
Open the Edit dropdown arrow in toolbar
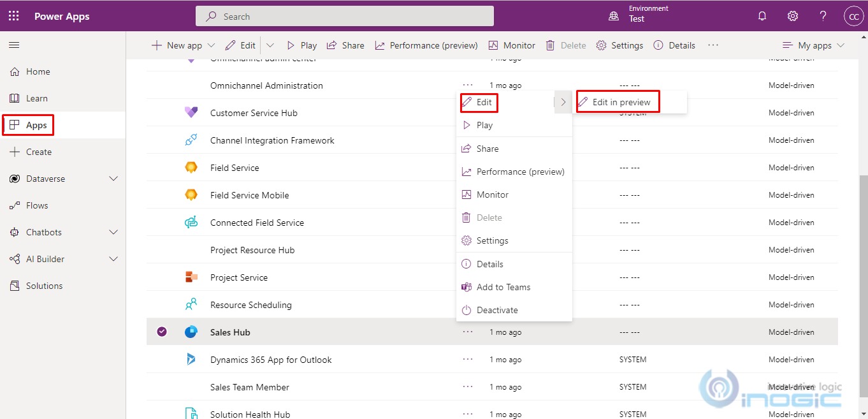pos(270,45)
